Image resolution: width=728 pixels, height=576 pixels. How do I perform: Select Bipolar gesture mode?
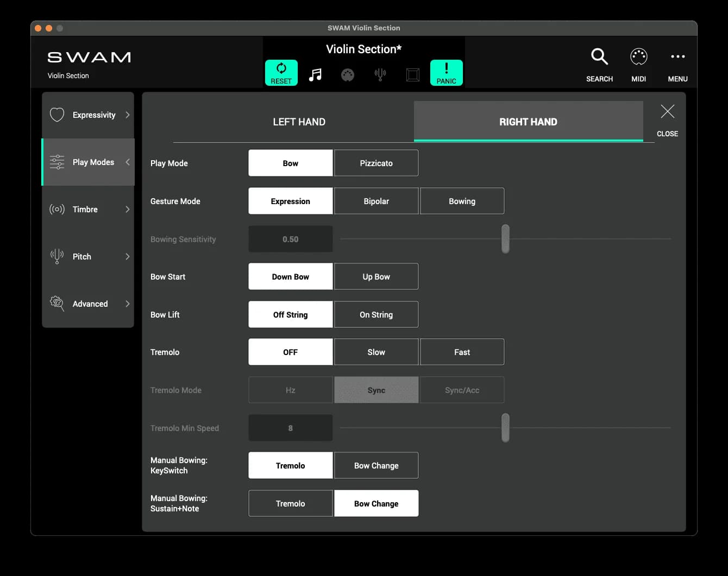tap(376, 201)
